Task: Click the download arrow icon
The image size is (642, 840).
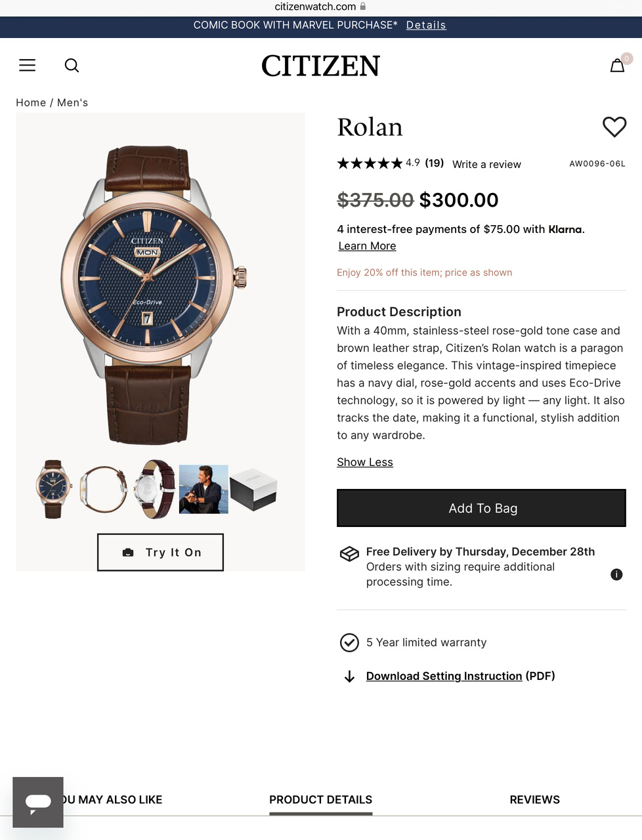Action: pyautogui.click(x=349, y=677)
